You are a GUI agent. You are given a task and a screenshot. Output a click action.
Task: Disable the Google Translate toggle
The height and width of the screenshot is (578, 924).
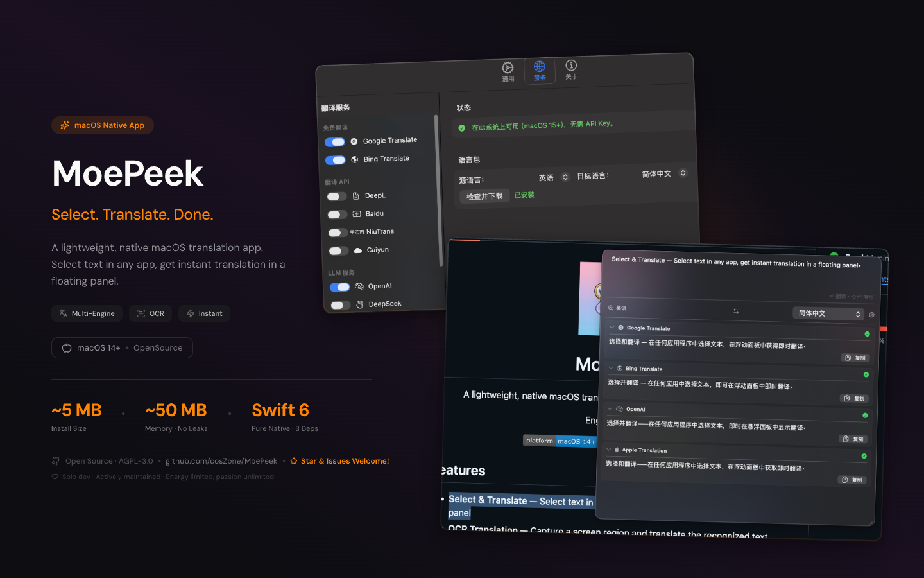335,142
